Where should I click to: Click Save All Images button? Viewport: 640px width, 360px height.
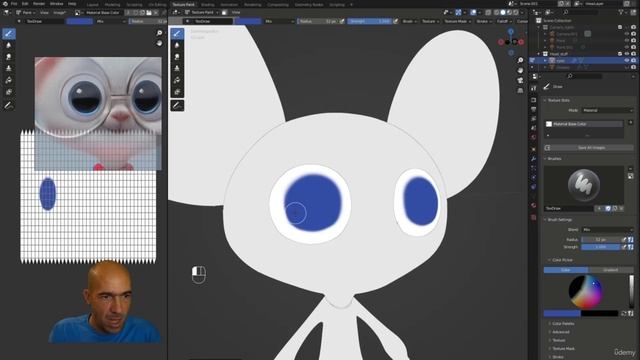588,148
